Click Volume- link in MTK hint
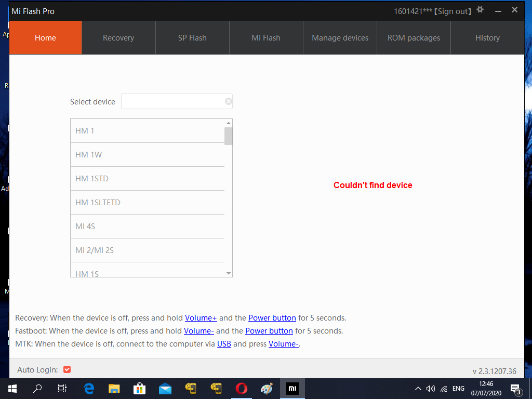This screenshot has height=399, width=532. tap(284, 344)
